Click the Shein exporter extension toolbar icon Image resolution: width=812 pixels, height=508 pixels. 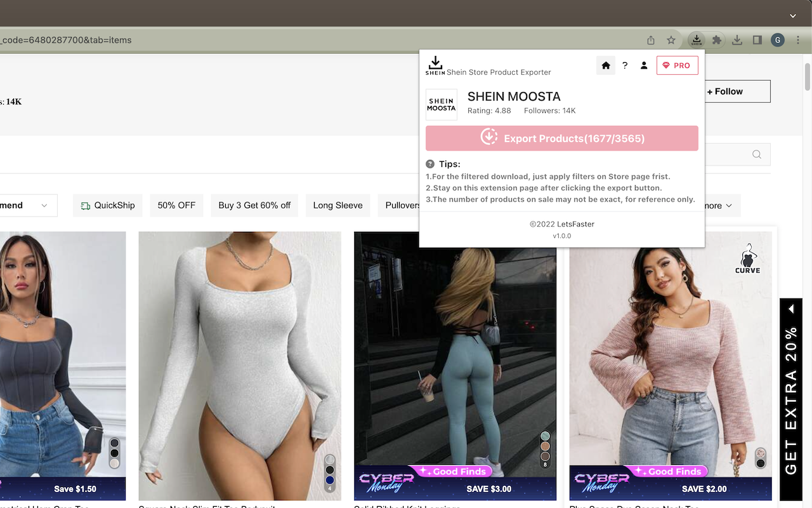coord(697,40)
